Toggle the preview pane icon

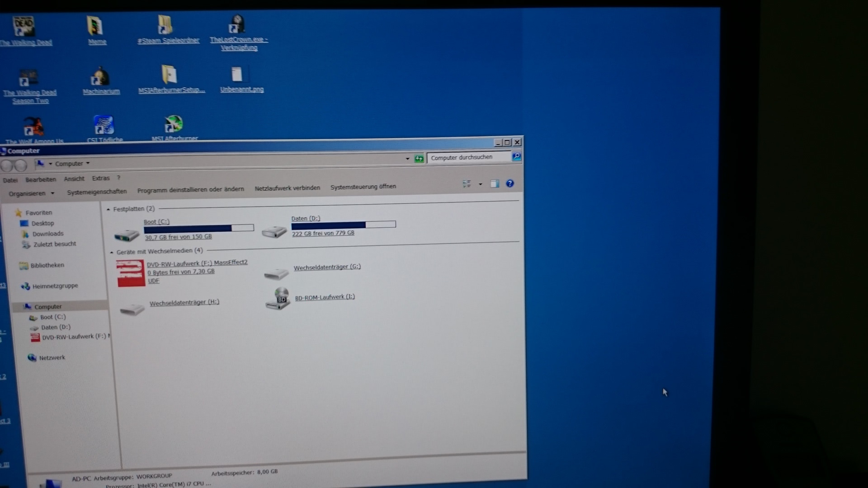tap(495, 184)
